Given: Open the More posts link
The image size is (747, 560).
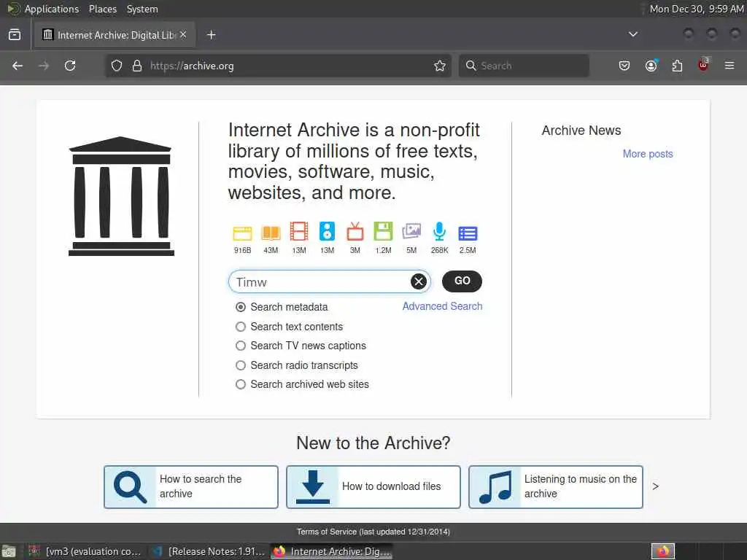Looking at the screenshot, I should 648,154.
